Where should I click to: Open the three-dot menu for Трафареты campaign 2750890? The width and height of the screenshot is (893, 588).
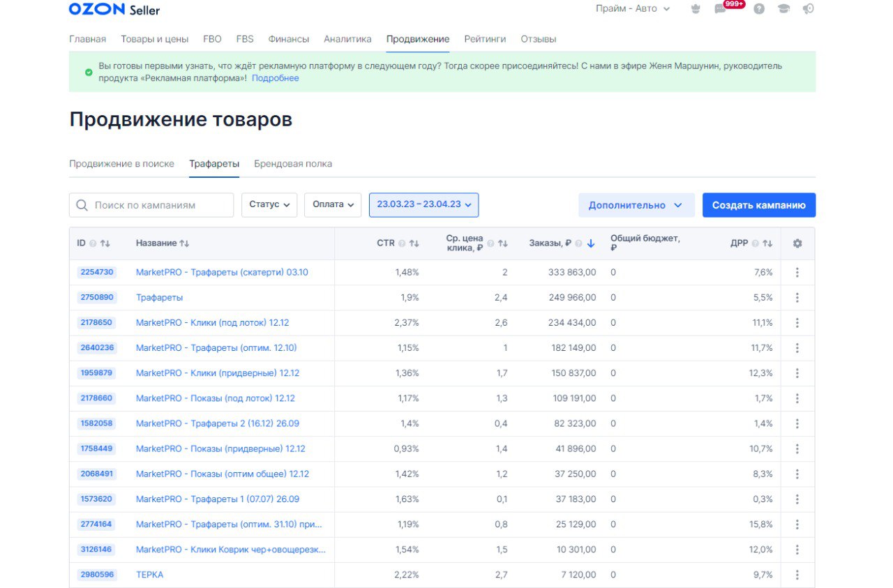coord(797,298)
